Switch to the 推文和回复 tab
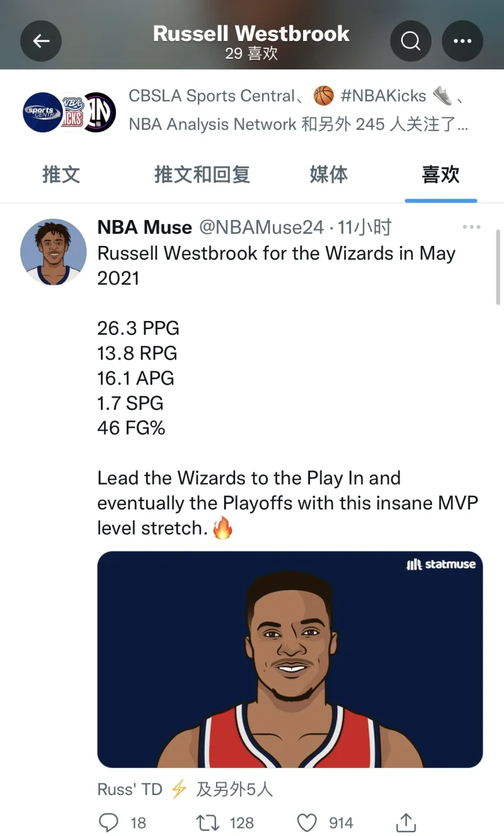504x836 pixels. [202, 175]
